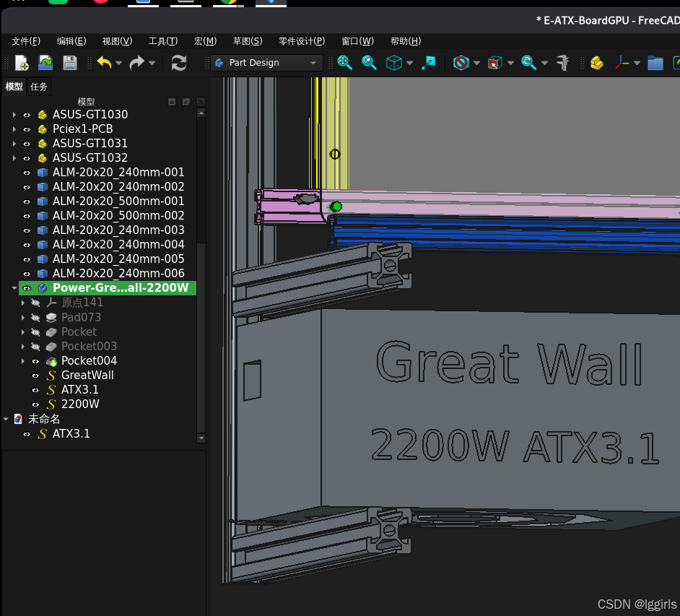
Task: Click the bounding box selection icon
Action: 494,63
